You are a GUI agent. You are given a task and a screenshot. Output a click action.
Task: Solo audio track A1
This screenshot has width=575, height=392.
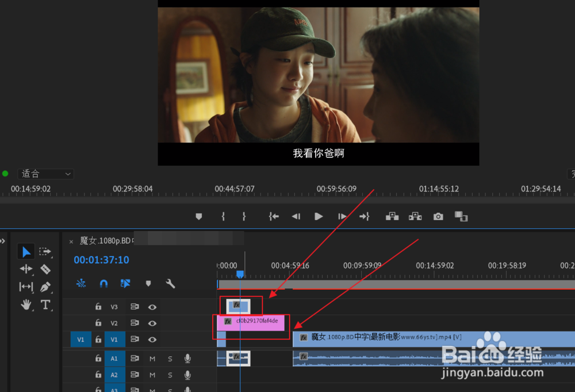170,359
